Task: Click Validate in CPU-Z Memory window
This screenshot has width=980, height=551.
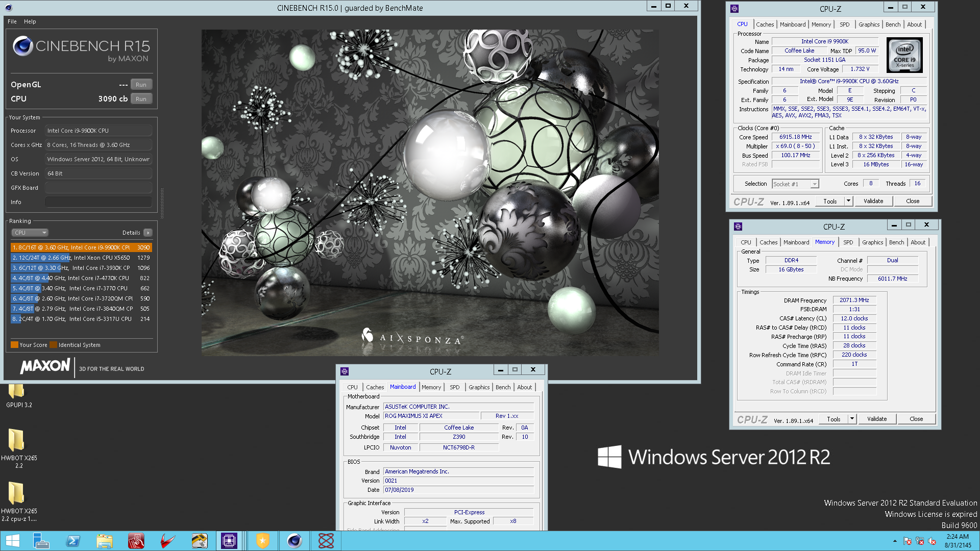Action: 877,419
